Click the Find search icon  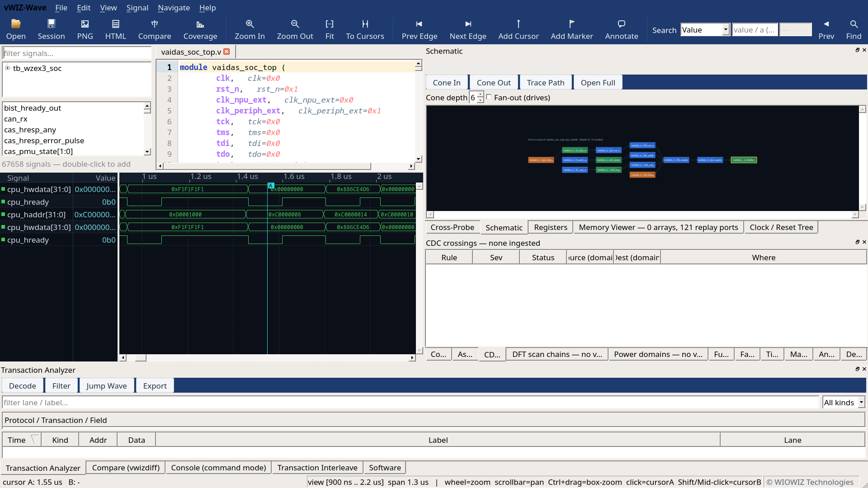coord(854,29)
